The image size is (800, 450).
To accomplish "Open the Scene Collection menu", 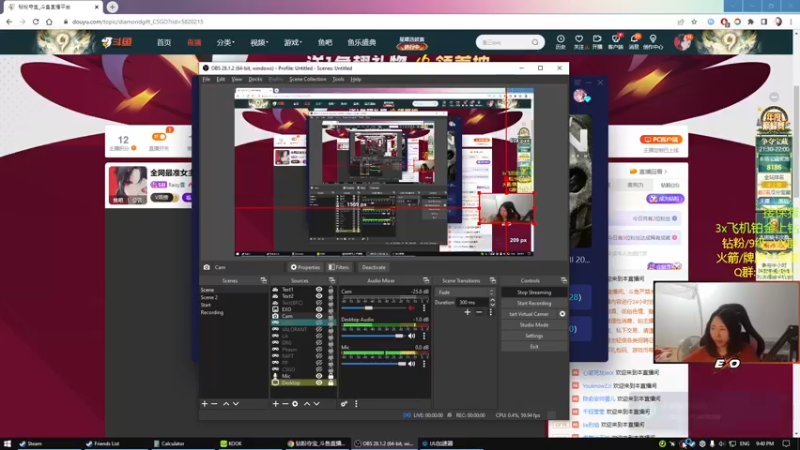I will click(x=308, y=79).
